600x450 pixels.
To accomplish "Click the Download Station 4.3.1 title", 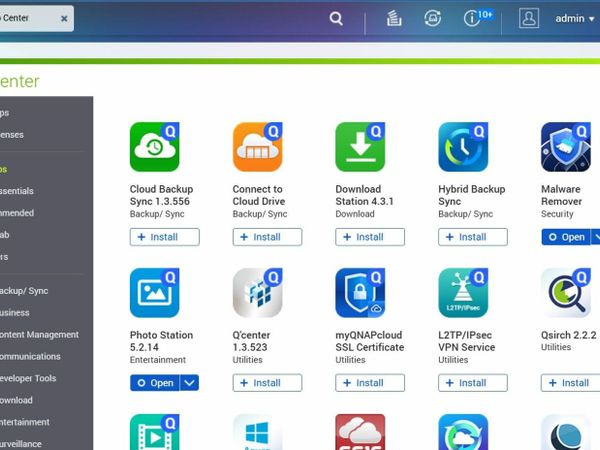I will (x=364, y=195).
